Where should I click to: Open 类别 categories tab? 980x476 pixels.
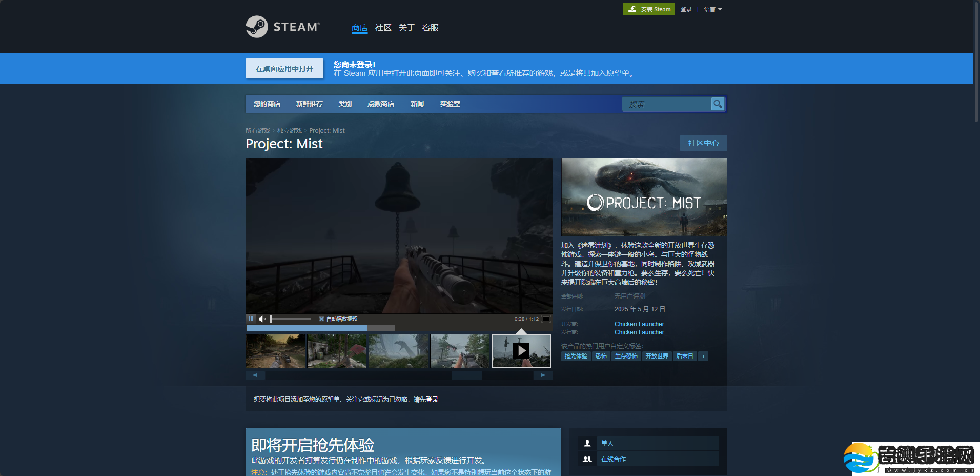coord(345,104)
